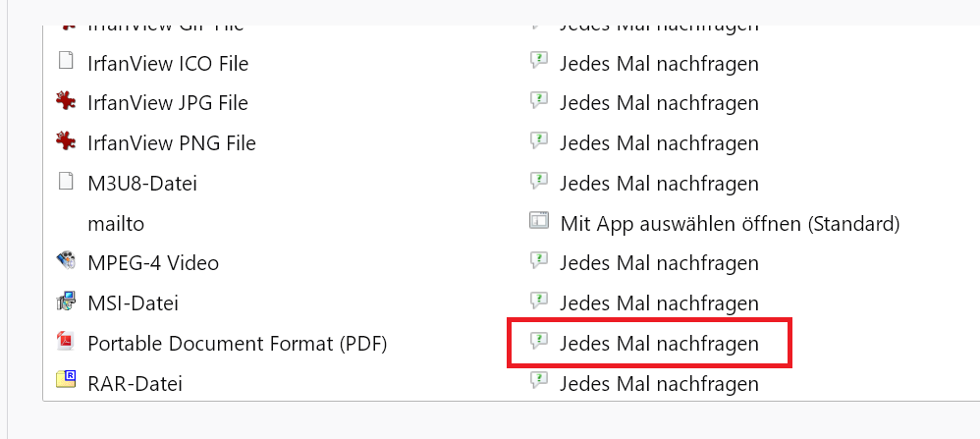Click the red IrfanView JPG File icon
Screen dimensions: 980x439
(x=66, y=101)
